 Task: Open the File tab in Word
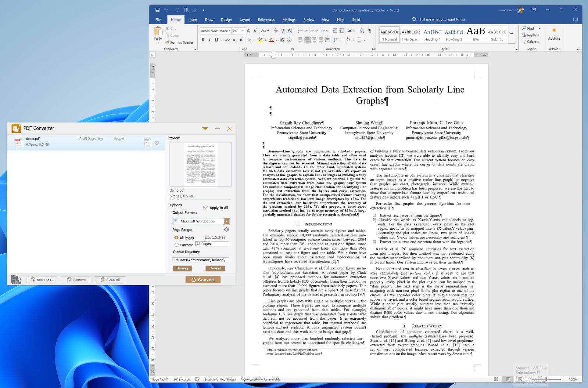(158, 20)
